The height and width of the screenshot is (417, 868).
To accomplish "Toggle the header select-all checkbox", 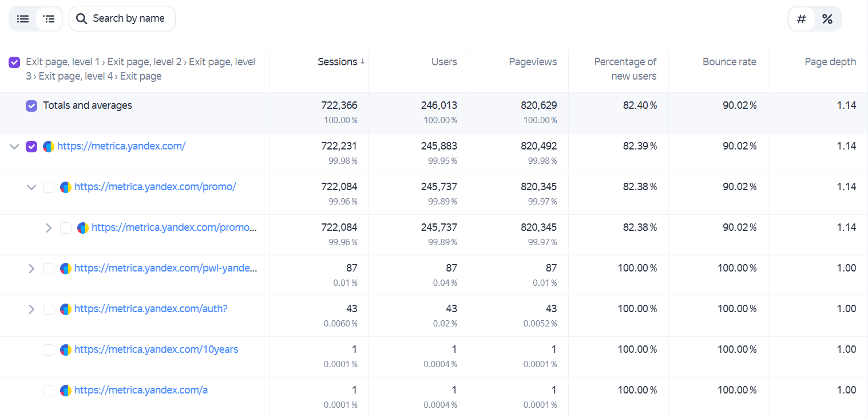I will [x=14, y=62].
